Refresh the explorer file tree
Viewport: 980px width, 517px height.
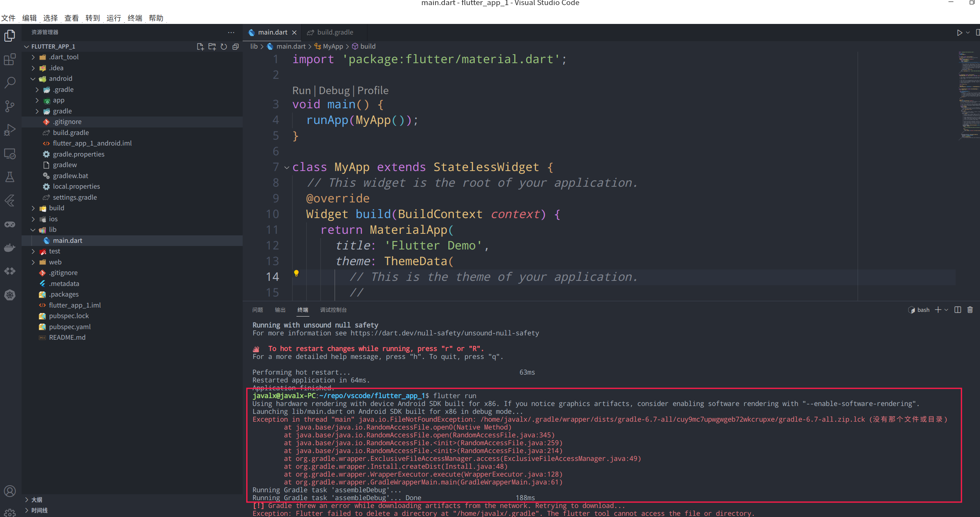tap(224, 47)
